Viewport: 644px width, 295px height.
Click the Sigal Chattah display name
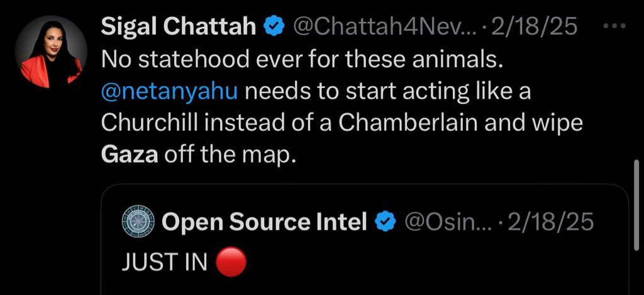point(179,26)
